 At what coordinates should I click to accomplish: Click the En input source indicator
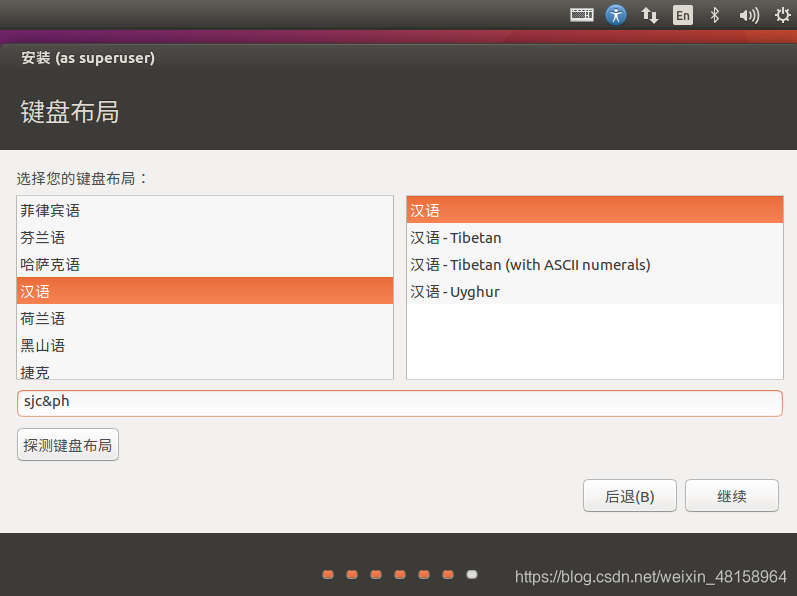(683, 15)
